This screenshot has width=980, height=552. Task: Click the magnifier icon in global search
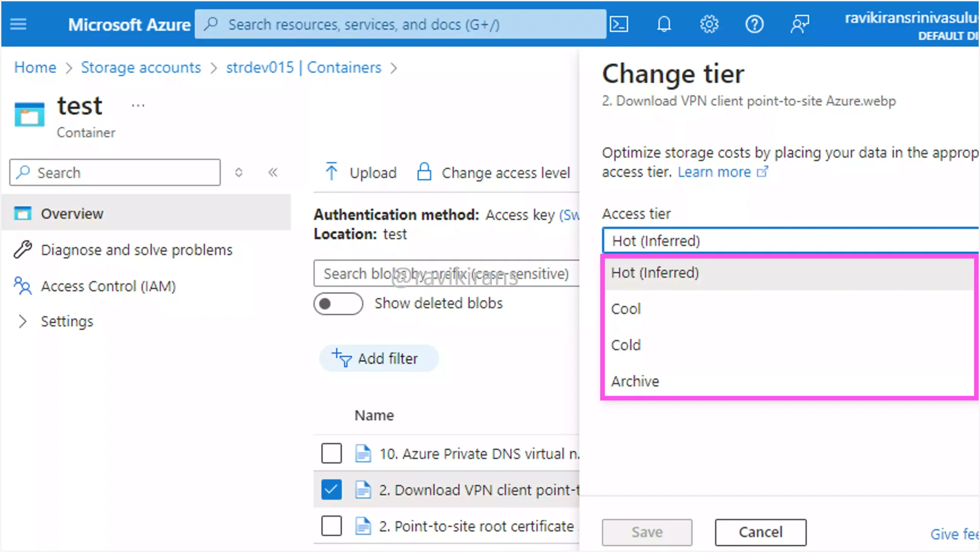(211, 24)
